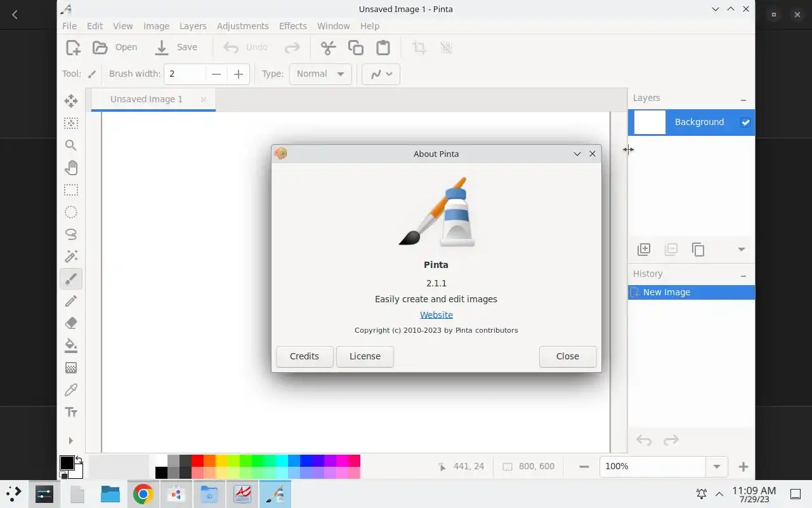Image resolution: width=812 pixels, height=508 pixels.
Task: Select the Text tool
Action: coord(71,412)
